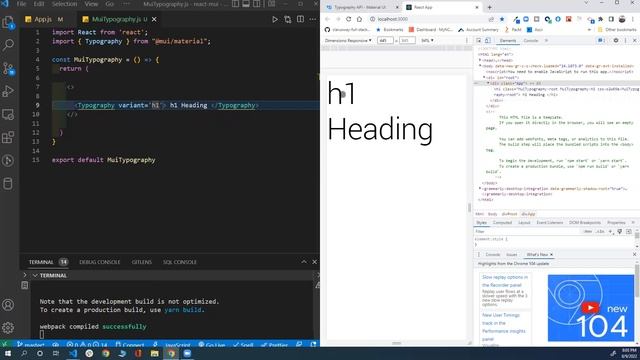Open Windows Start menu

8,353
